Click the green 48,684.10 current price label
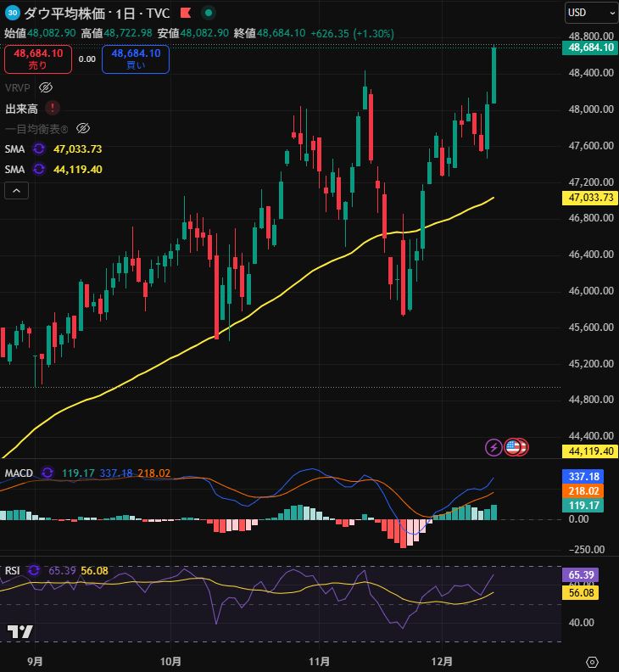The height and width of the screenshot is (672, 619). (x=590, y=48)
